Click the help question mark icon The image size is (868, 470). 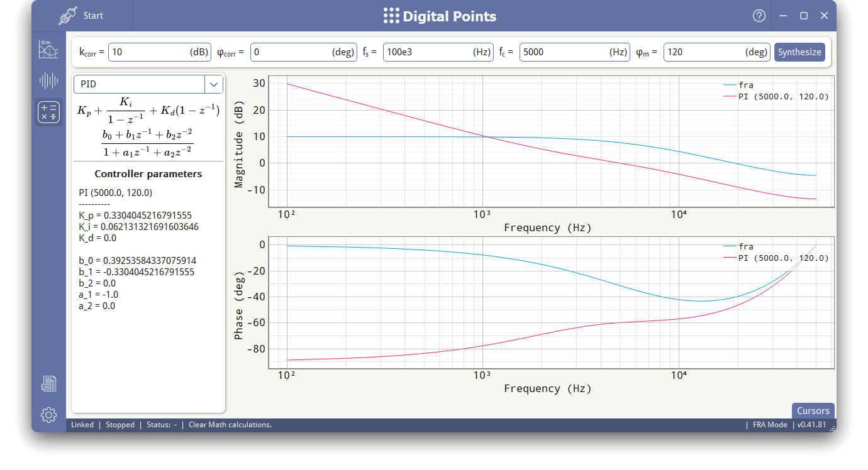point(759,16)
